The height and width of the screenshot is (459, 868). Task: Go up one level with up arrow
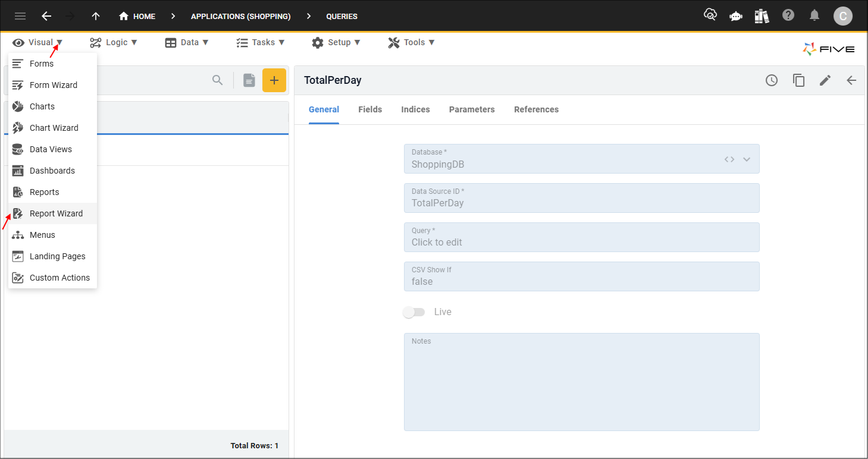click(x=96, y=16)
